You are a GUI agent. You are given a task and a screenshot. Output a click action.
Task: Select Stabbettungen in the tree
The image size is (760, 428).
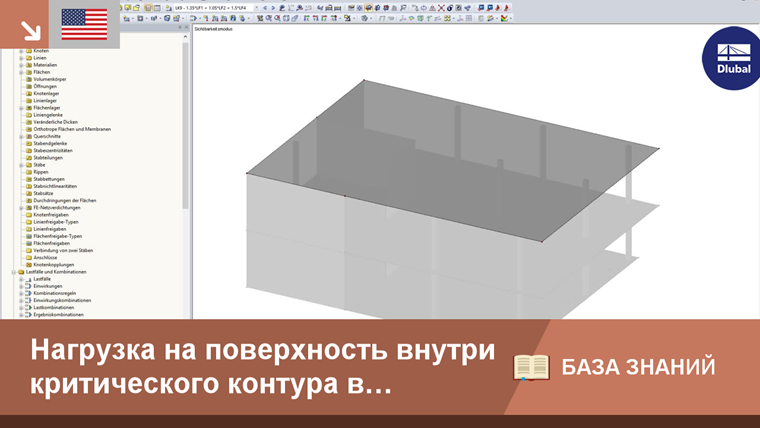coord(49,179)
